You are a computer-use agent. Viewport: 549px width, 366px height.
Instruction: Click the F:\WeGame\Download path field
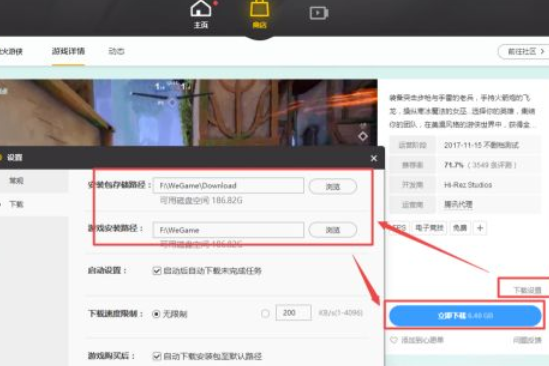[228, 185]
